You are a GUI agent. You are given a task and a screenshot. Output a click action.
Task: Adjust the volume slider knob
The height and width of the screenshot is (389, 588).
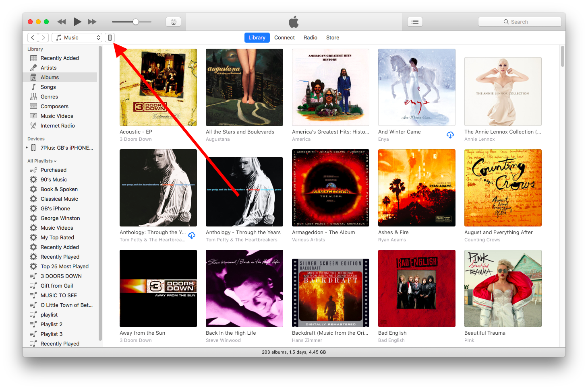(x=136, y=22)
